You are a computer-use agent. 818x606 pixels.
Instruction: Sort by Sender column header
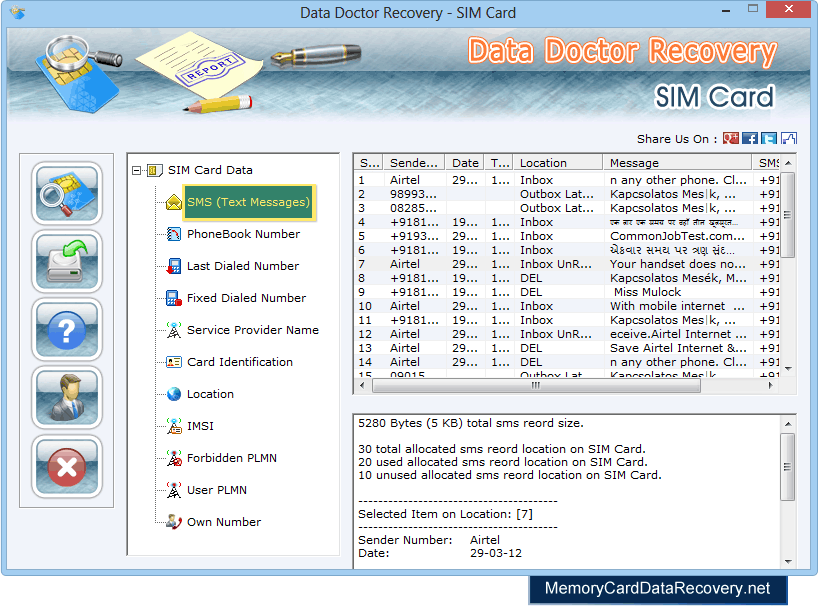tap(414, 163)
